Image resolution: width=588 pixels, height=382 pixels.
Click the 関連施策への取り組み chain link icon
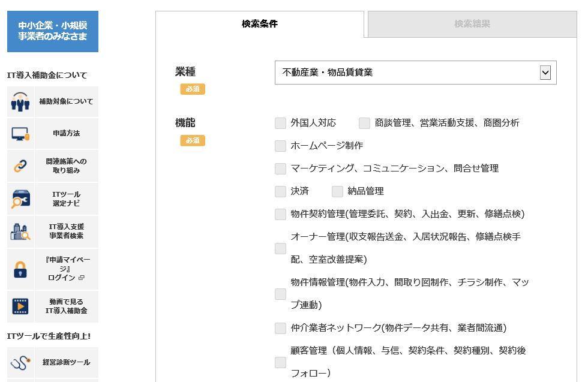click(x=20, y=166)
